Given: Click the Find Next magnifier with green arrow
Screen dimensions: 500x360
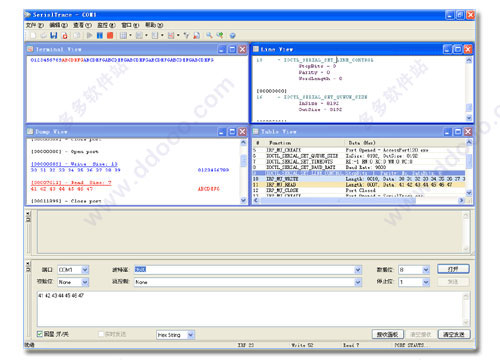Looking at the screenshot, I should (x=220, y=35).
